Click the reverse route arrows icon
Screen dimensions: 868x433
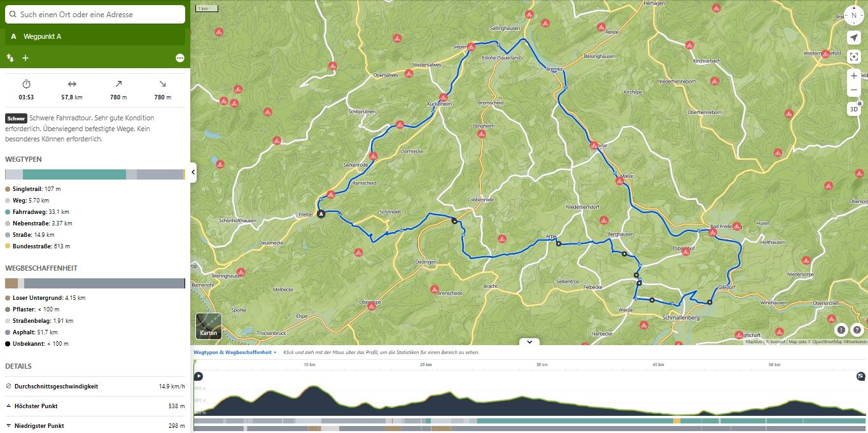click(x=10, y=58)
